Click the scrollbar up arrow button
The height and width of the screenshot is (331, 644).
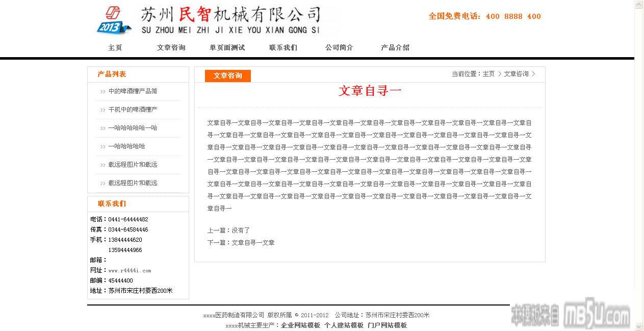pos(639,5)
